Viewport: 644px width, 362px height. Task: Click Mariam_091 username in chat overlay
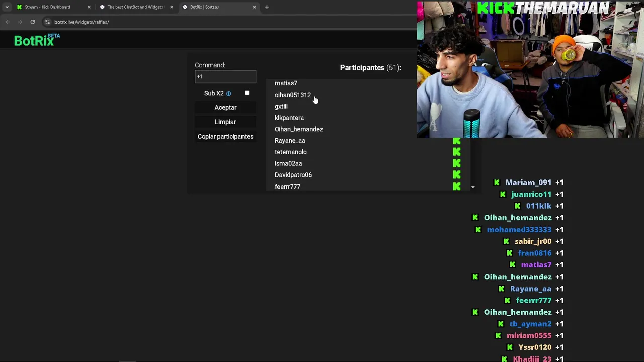(x=528, y=183)
